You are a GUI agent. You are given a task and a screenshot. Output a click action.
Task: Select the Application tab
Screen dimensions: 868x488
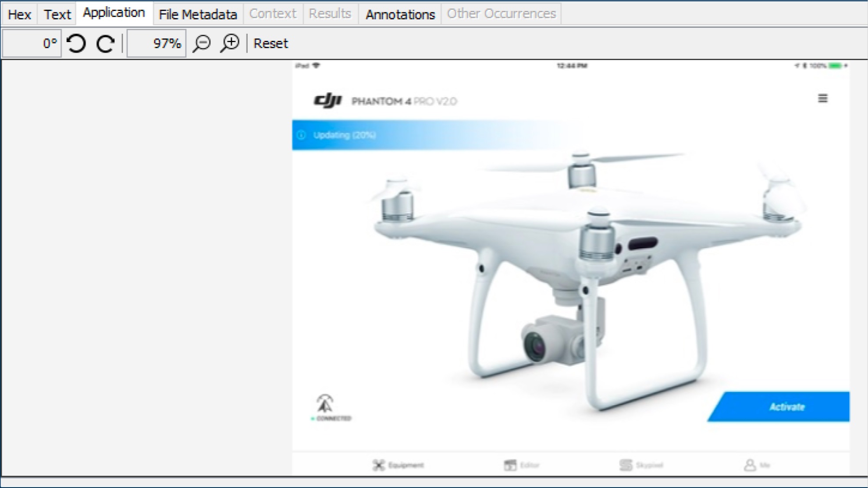pyautogui.click(x=114, y=13)
